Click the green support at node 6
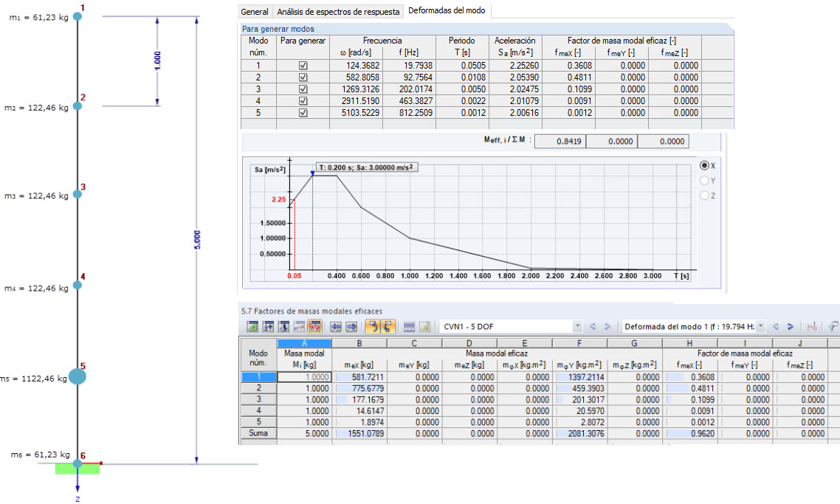 click(78, 469)
